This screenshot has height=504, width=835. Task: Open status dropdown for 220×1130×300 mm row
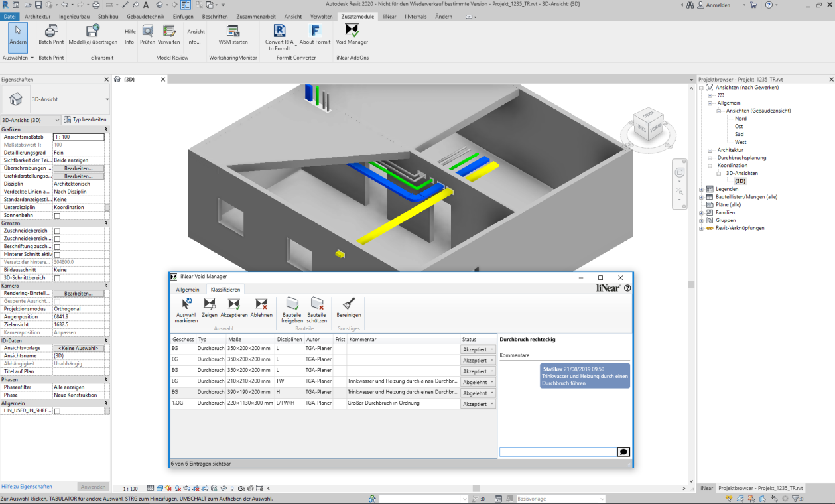pos(478,404)
